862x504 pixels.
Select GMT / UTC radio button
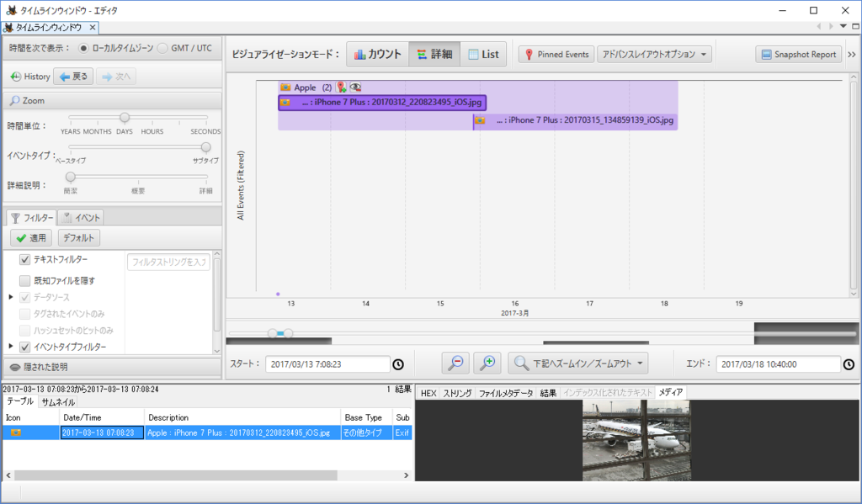click(x=162, y=48)
